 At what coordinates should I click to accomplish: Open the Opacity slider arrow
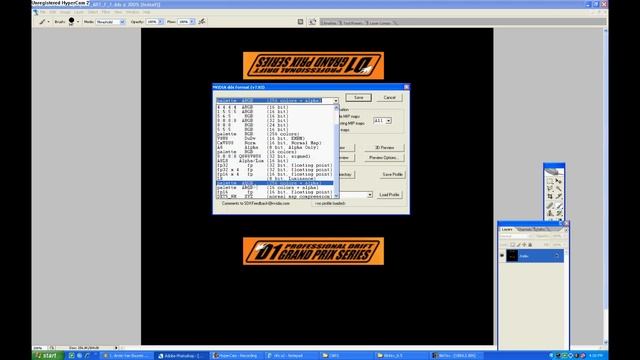click(x=160, y=22)
